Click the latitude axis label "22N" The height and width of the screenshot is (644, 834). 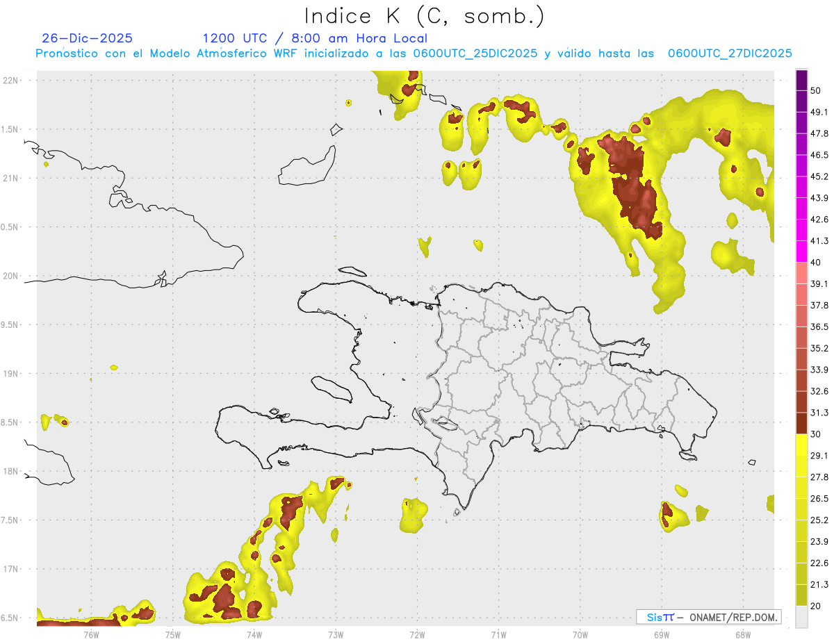pos(12,81)
